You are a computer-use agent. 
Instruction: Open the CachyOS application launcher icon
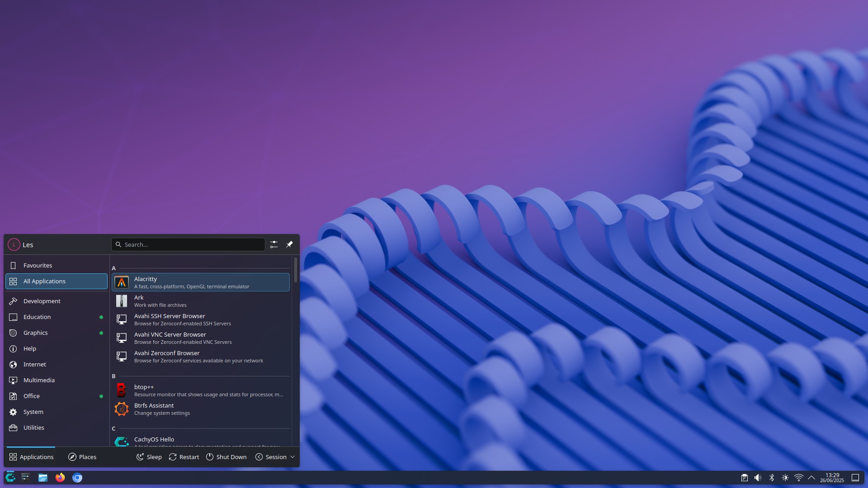(10, 478)
